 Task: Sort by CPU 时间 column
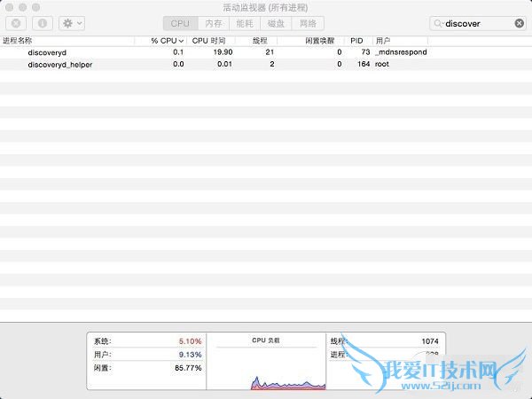(211, 41)
